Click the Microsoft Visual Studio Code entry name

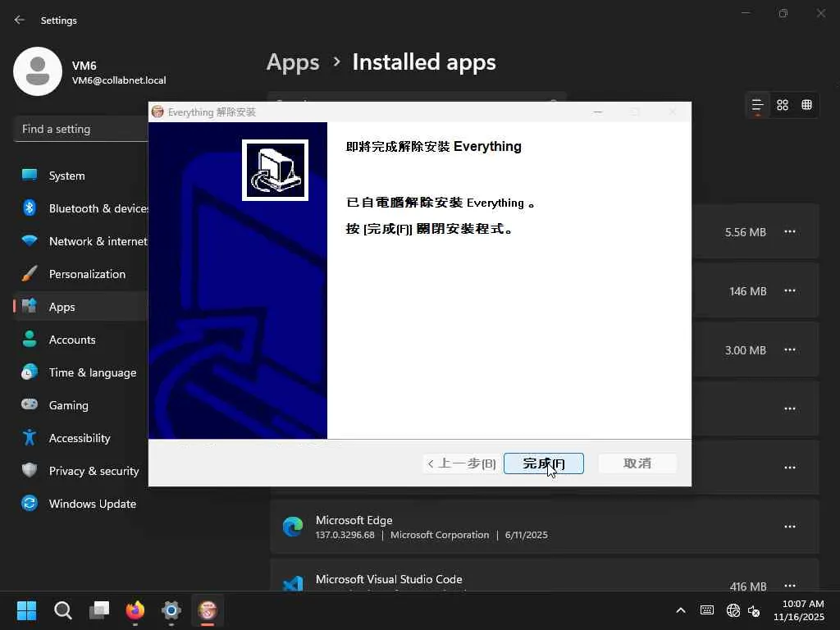(388, 579)
